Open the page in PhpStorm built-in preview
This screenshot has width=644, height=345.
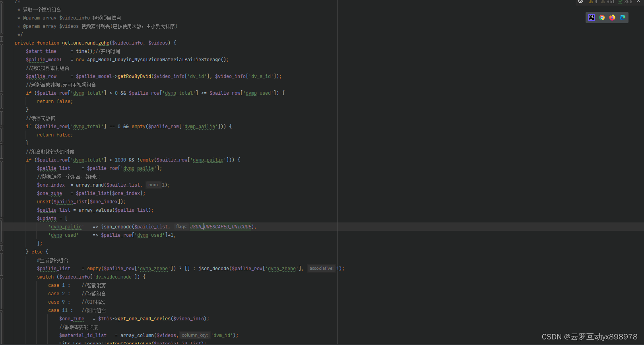592,18
